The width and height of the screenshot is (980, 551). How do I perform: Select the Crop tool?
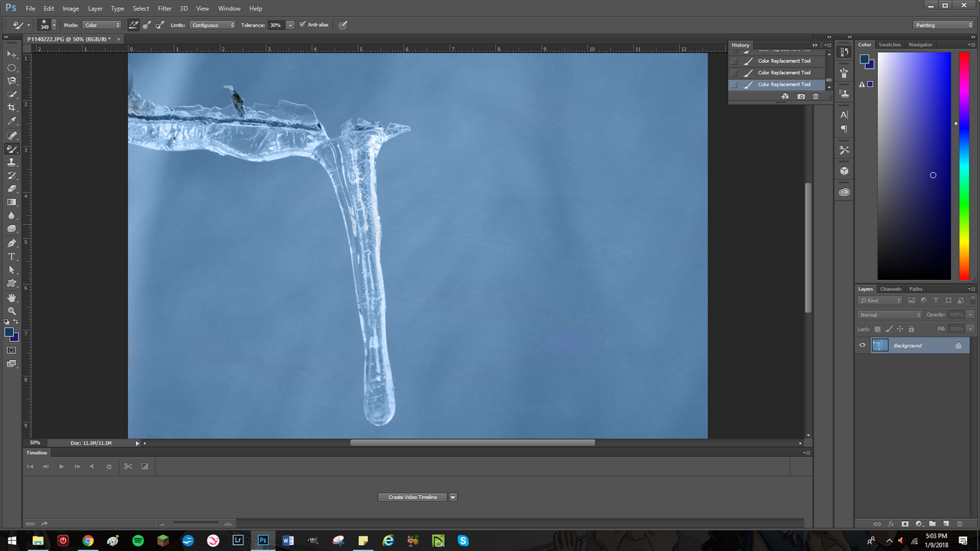(11, 108)
